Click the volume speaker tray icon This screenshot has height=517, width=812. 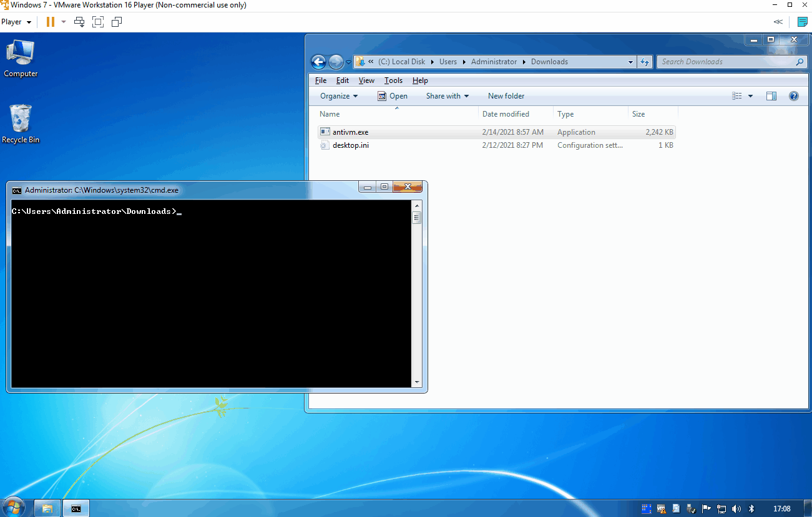coord(736,508)
